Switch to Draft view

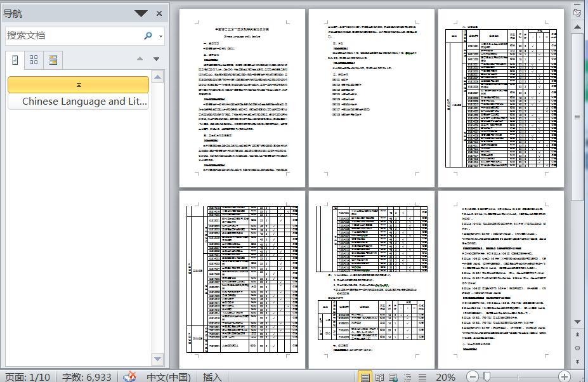(x=422, y=377)
